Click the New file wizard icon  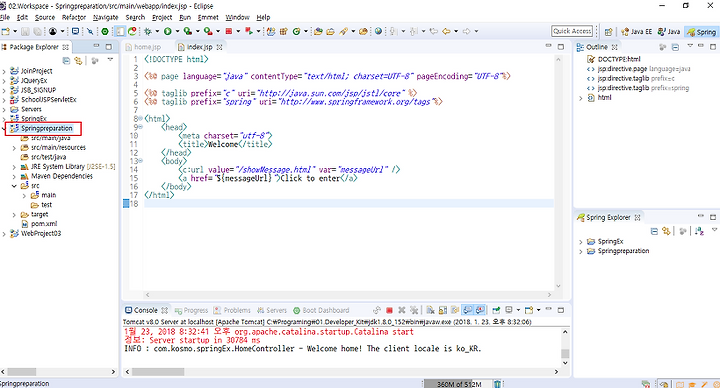pos(6,31)
